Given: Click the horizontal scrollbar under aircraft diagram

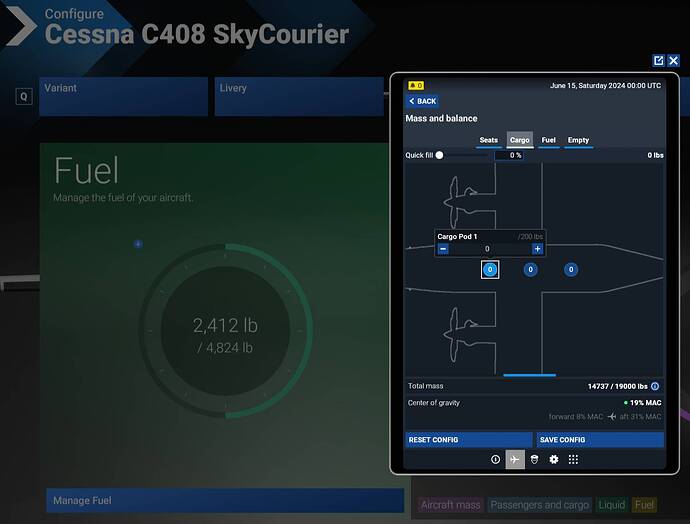Looking at the screenshot, I should [x=529, y=375].
